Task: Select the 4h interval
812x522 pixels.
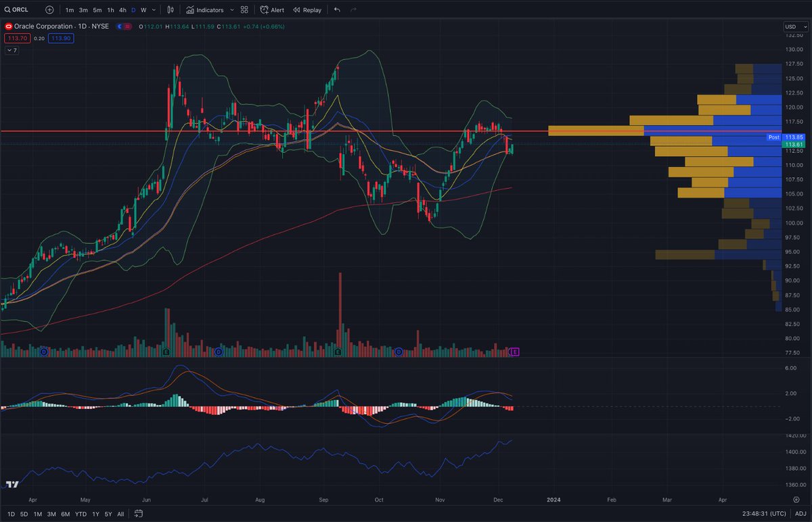Action: pyautogui.click(x=122, y=10)
